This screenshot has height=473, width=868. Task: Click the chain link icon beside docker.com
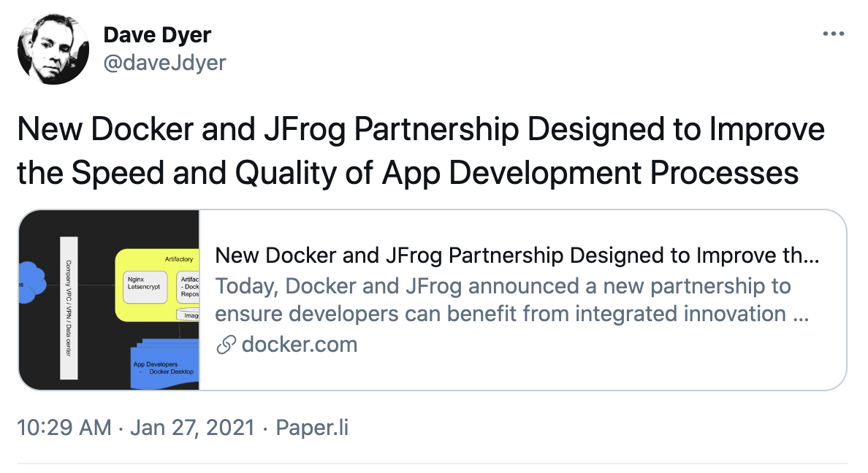click(226, 345)
